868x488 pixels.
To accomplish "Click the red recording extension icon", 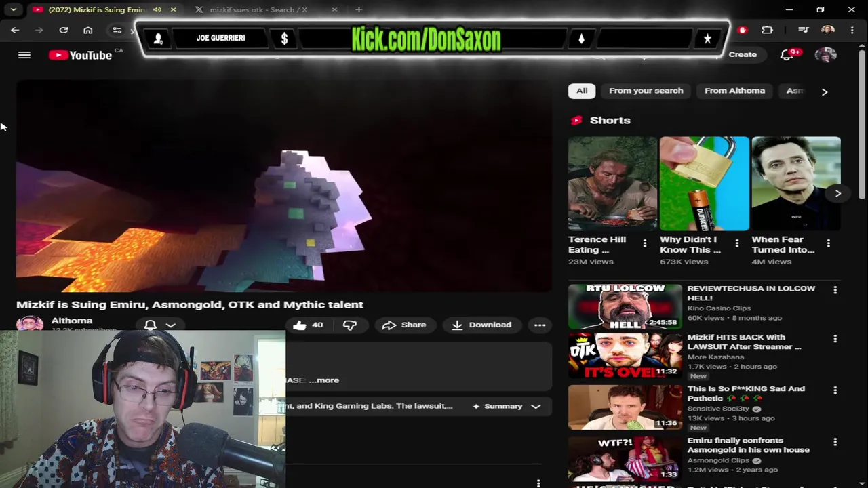I will (x=743, y=30).
